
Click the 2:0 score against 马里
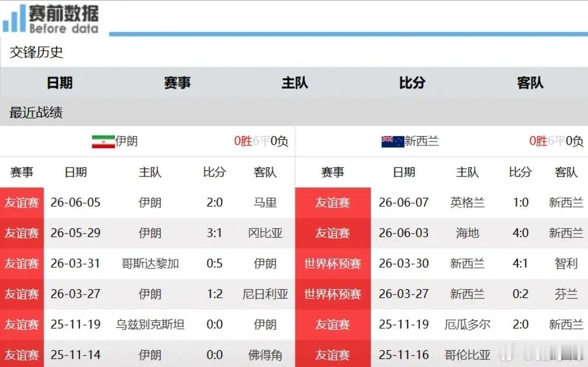[x=215, y=203]
